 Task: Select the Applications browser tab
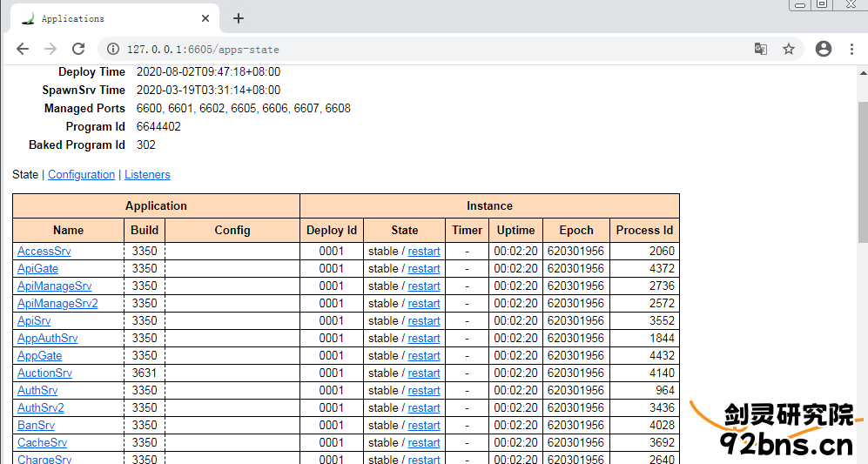coord(115,18)
